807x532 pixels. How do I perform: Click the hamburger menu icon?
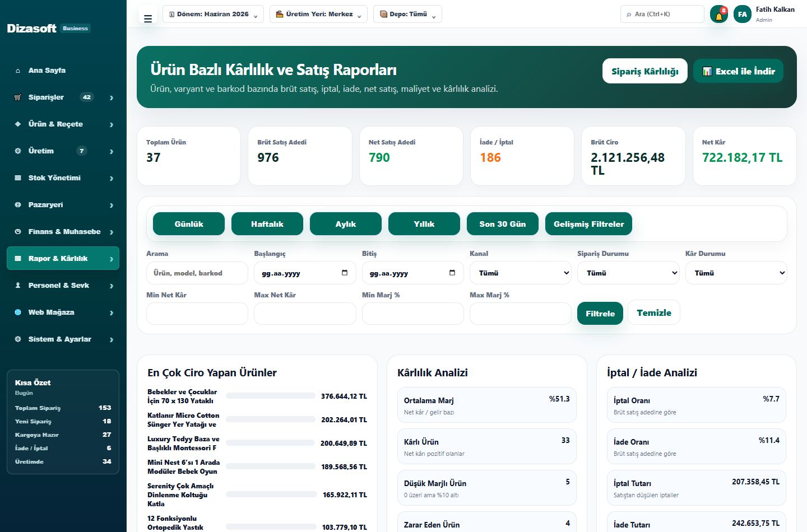[x=148, y=18]
